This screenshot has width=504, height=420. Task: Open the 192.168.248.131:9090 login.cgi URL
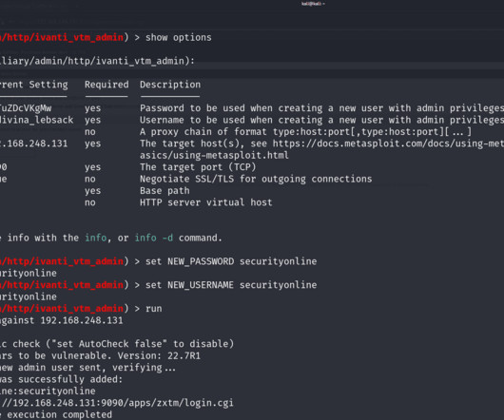pyautogui.click(x=117, y=403)
